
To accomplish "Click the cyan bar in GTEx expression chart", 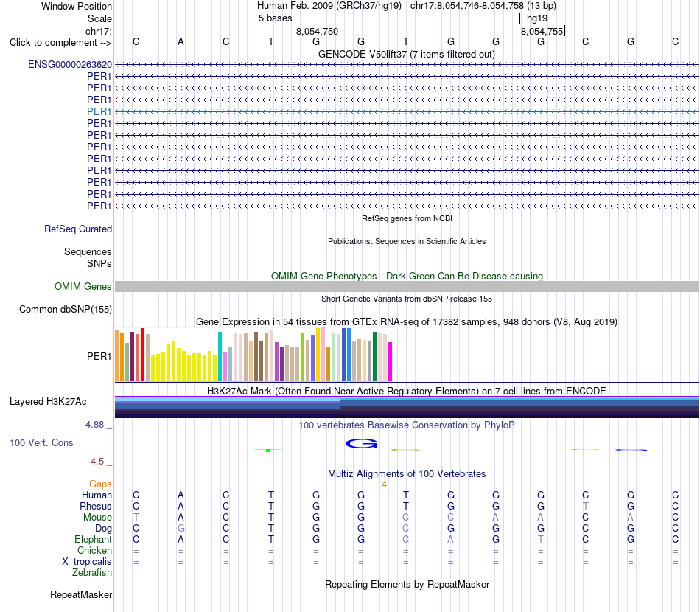I will [220, 356].
